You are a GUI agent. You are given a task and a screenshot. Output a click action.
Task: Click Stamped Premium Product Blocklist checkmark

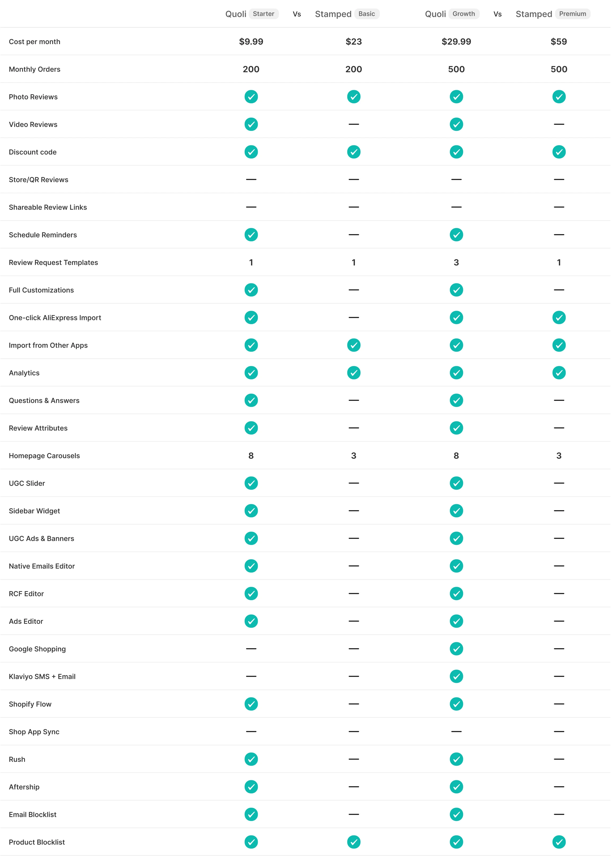tap(559, 842)
